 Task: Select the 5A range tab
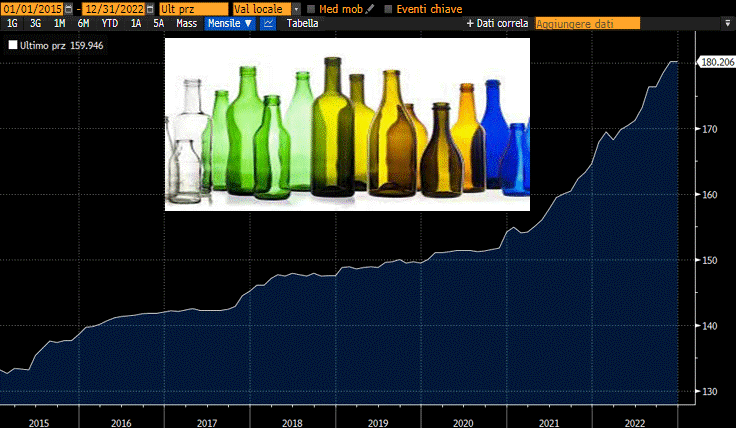(x=159, y=23)
